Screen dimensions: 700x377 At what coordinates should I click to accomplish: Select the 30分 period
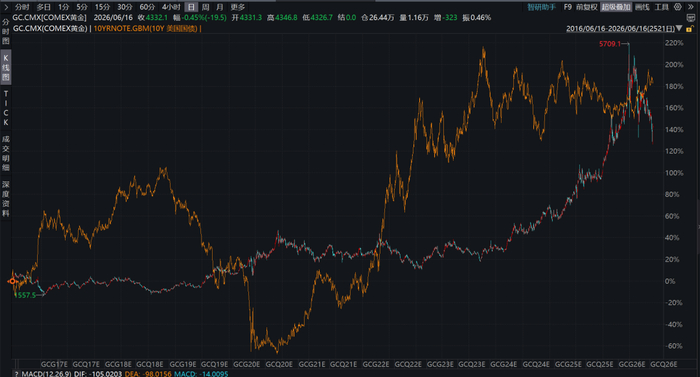[x=125, y=7]
